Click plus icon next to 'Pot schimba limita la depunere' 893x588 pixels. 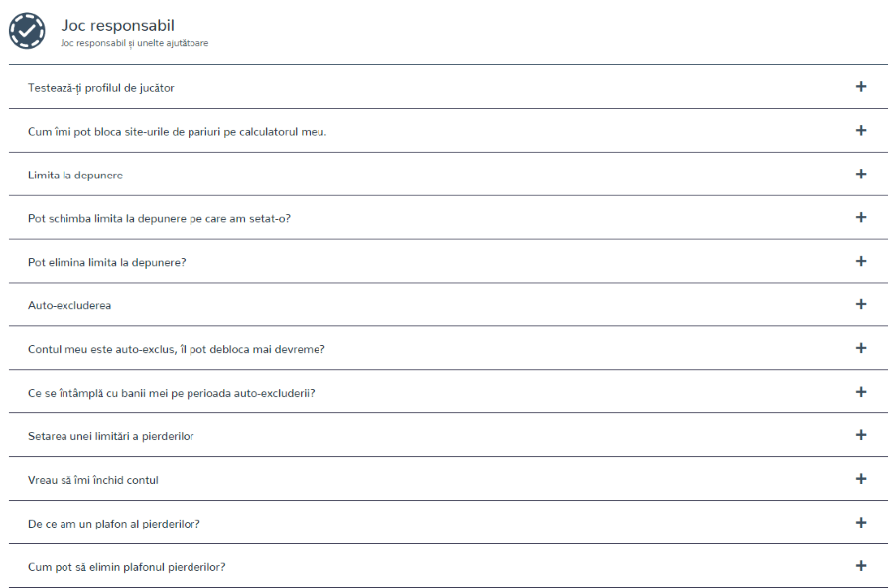point(861,217)
